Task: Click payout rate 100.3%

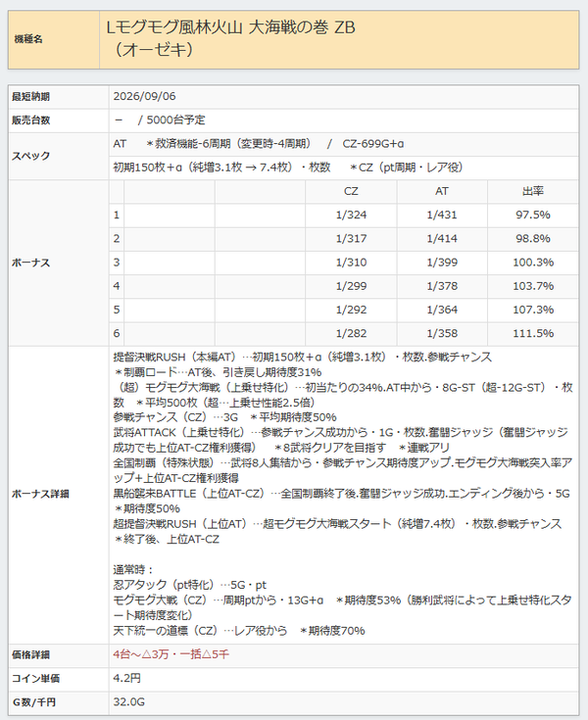Action: pos(533,263)
